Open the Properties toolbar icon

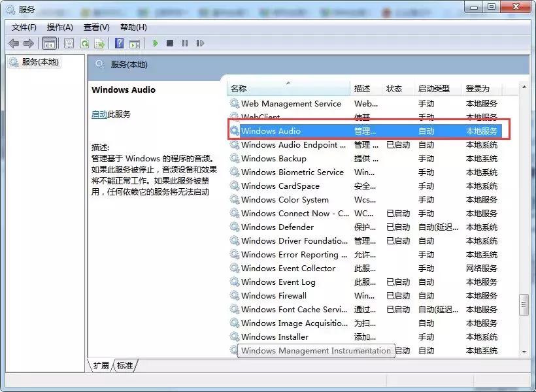[x=69, y=43]
